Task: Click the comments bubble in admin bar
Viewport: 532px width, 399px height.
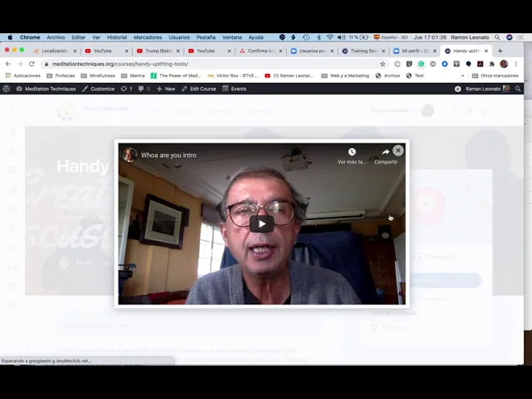Action: 144,89
